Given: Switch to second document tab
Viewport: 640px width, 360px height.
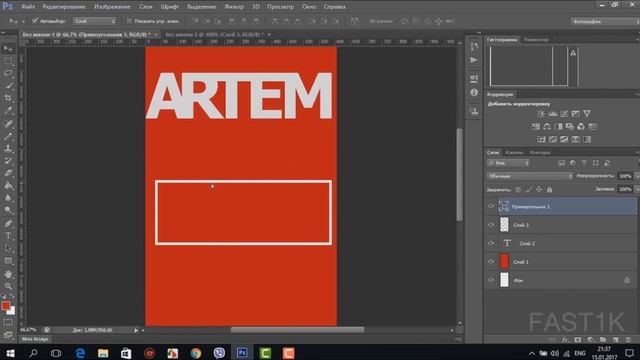Looking at the screenshot, I should (214, 34).
